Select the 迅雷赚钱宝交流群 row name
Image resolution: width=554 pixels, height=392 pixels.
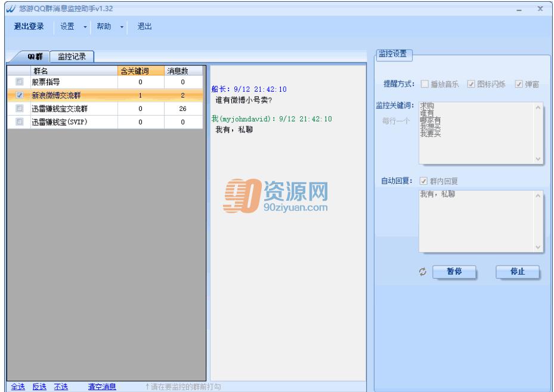60,108
